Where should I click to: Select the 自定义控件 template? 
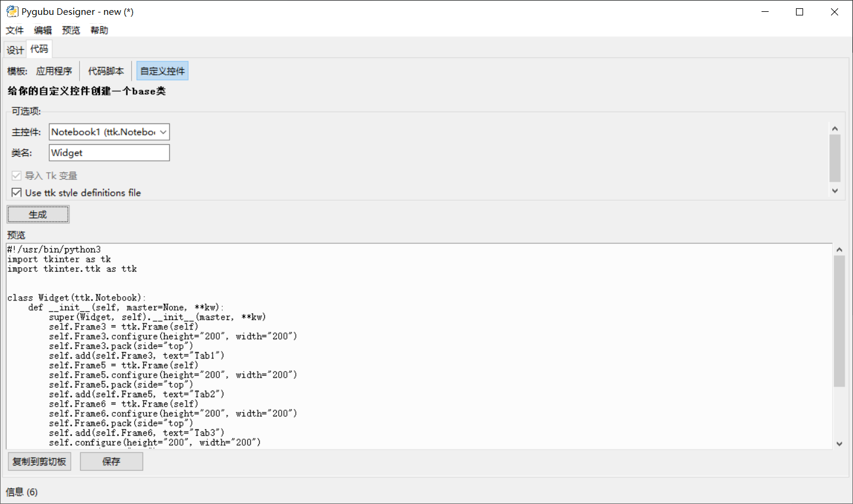click(x=162, y=71)
